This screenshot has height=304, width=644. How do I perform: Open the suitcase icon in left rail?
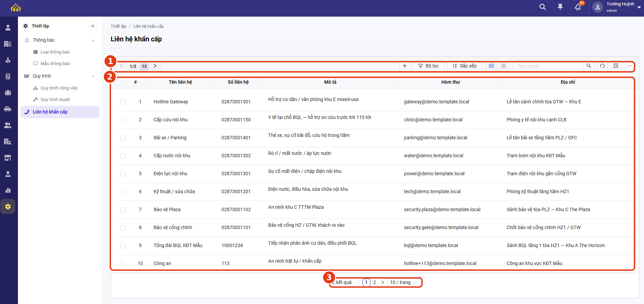(8, 93)
